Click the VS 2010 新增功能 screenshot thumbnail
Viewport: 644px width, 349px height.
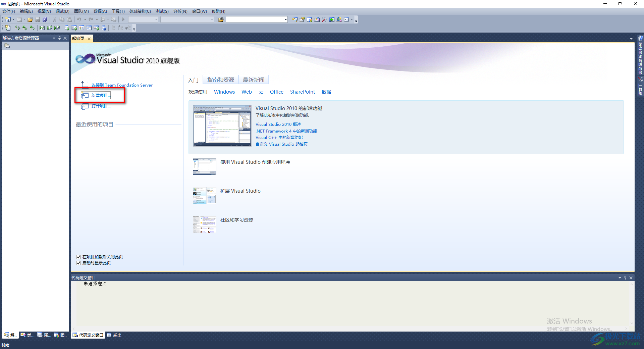[222, 126]
